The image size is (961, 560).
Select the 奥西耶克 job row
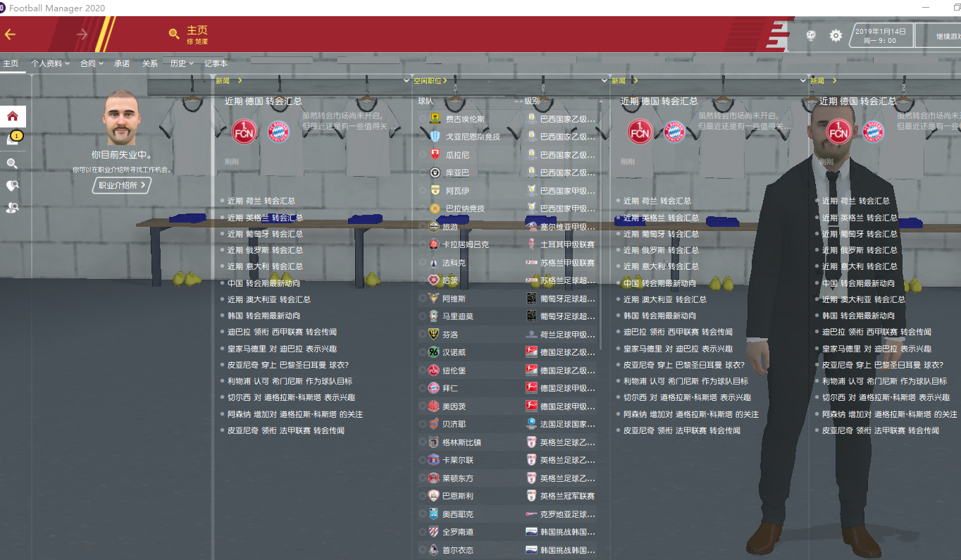tap(507, 514)
